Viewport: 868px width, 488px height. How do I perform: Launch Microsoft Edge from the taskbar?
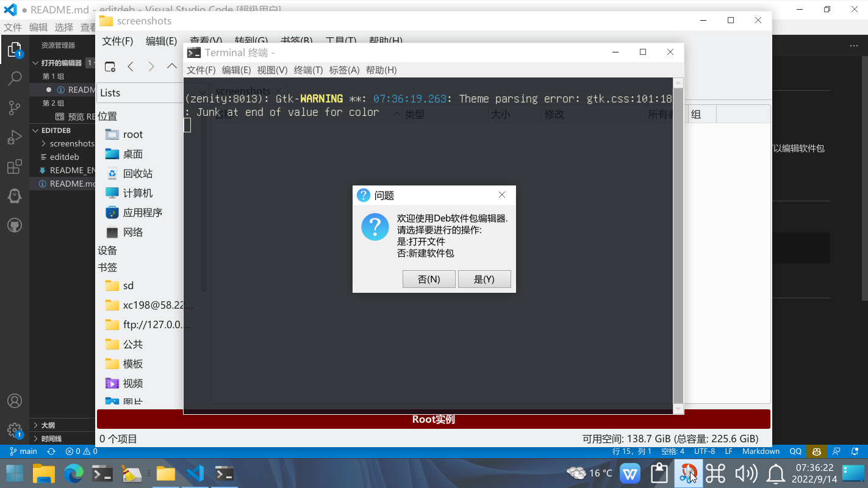tap(74, 473)
